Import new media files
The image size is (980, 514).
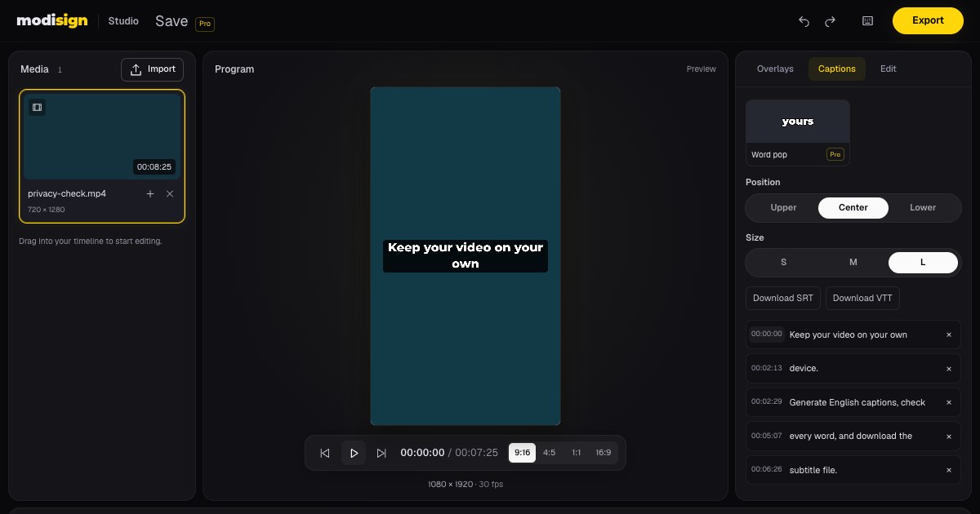152,69
